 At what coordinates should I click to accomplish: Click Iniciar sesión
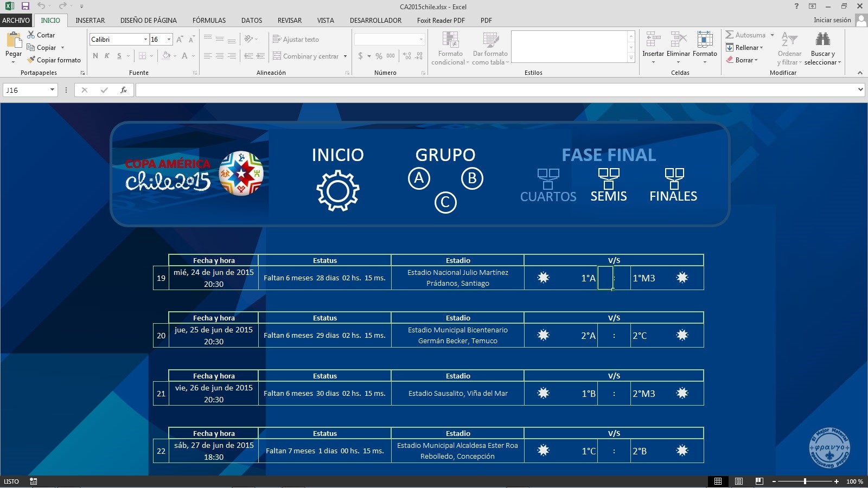click(832, 20)
